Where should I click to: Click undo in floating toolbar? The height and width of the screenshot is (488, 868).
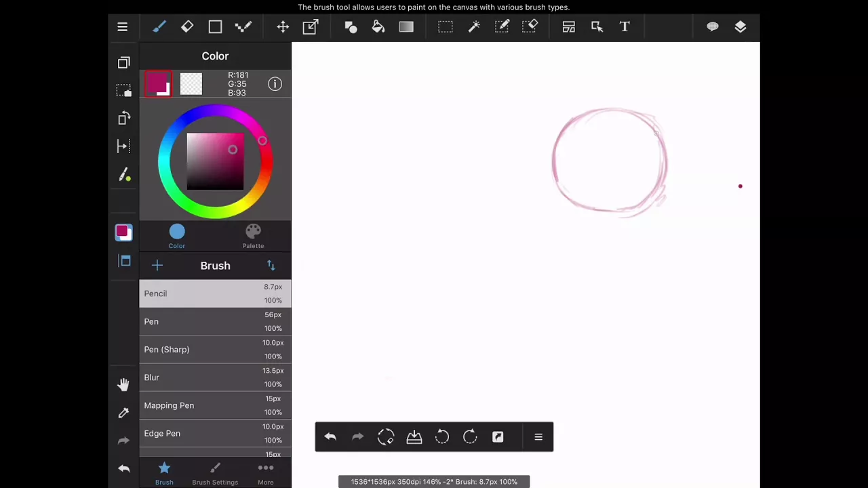(330, 437)
